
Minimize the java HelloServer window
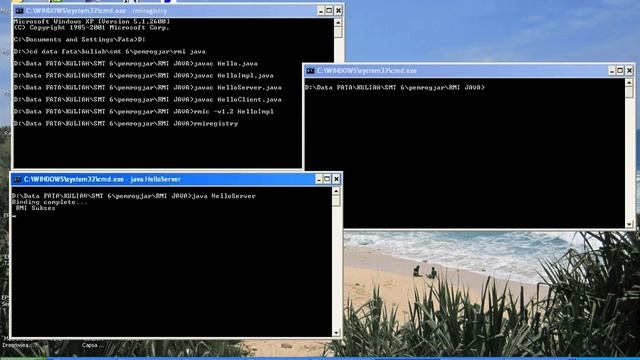pyautogui.click(x=319, y=179)
